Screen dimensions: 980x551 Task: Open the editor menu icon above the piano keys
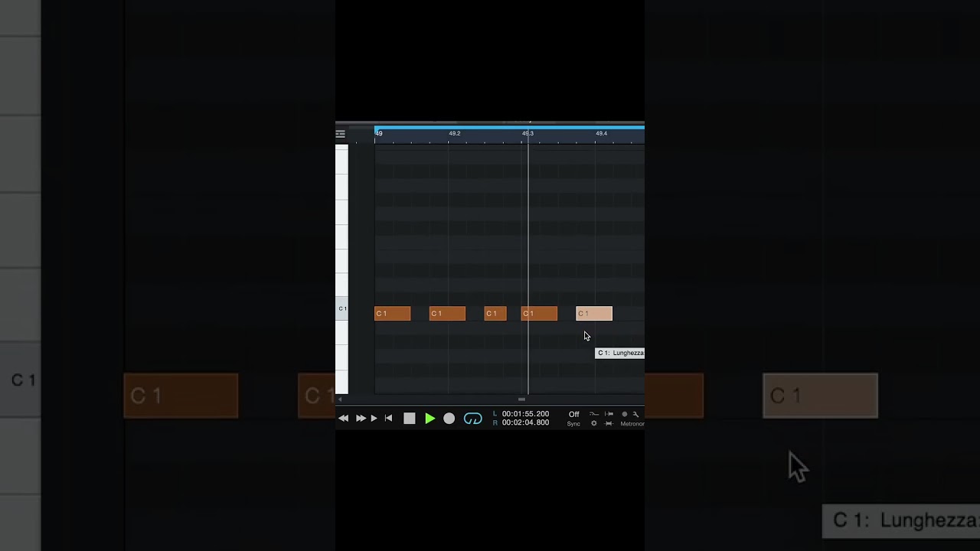coord(340,134)
